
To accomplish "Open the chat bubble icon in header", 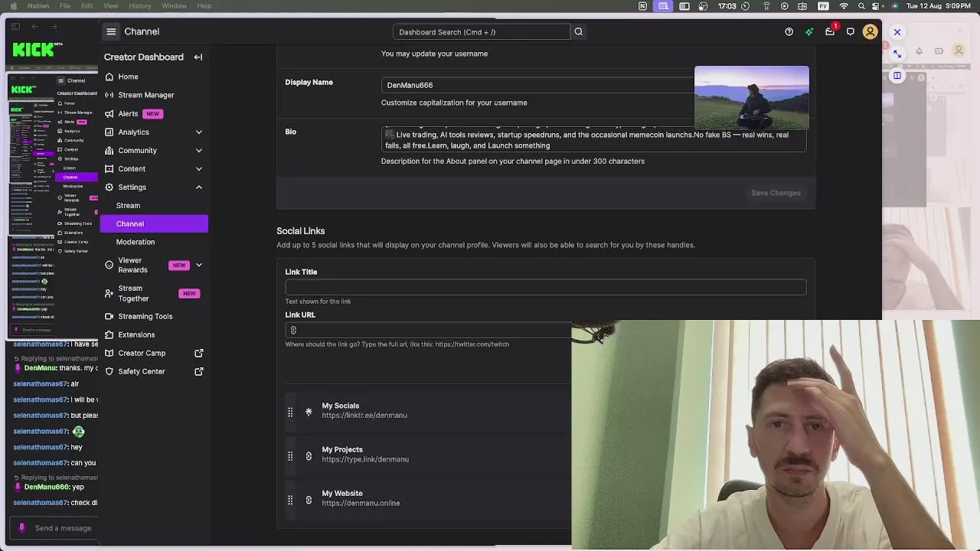I will point(850,31).
